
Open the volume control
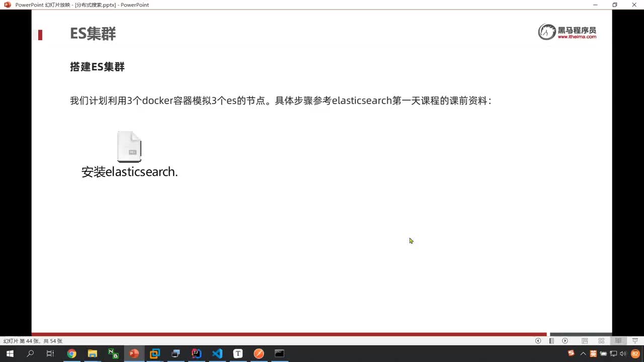coord(623,353)
